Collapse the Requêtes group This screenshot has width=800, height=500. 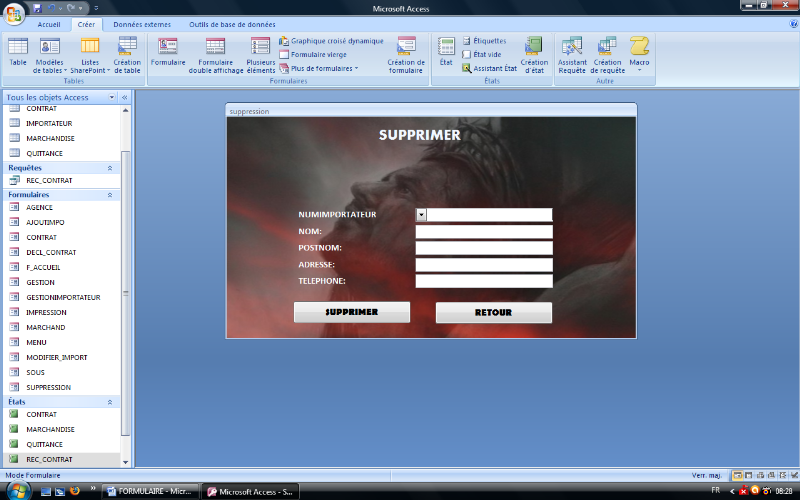pos(110,168)
